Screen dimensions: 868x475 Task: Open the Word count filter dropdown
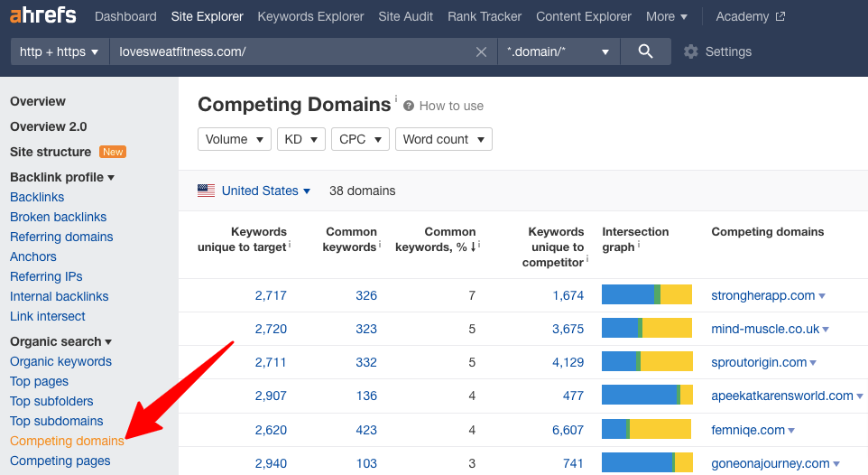(x=443, y=139)
